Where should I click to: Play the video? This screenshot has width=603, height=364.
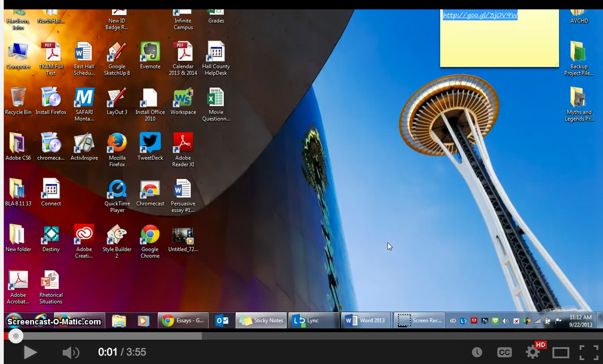[x=30, y=352]
